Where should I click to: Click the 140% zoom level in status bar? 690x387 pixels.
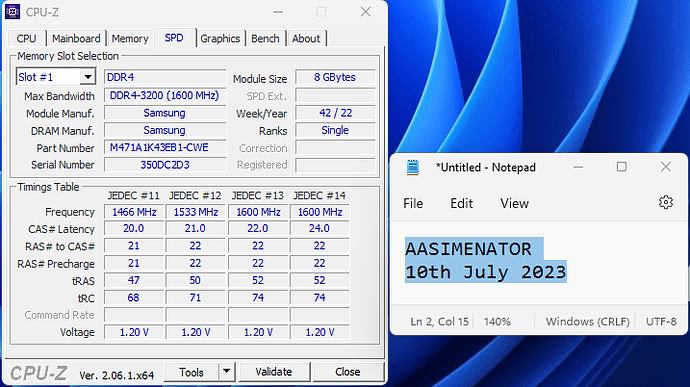(x=497, y=321)
